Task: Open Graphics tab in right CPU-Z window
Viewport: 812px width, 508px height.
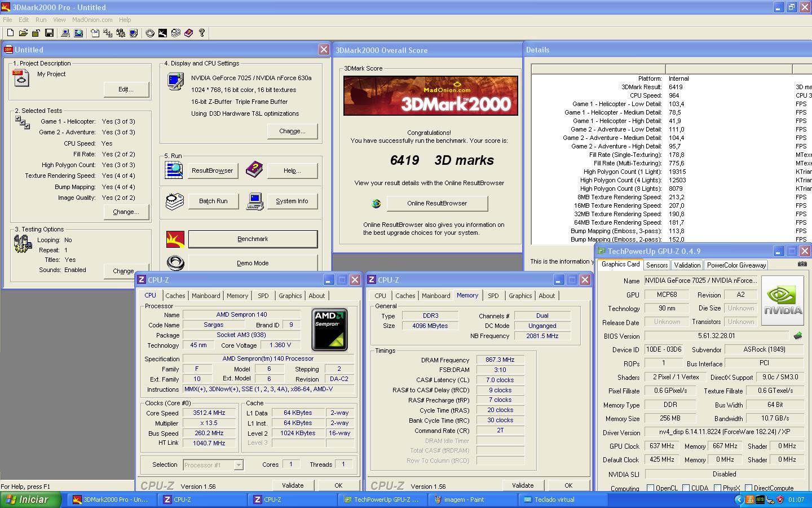Action: 520,296
